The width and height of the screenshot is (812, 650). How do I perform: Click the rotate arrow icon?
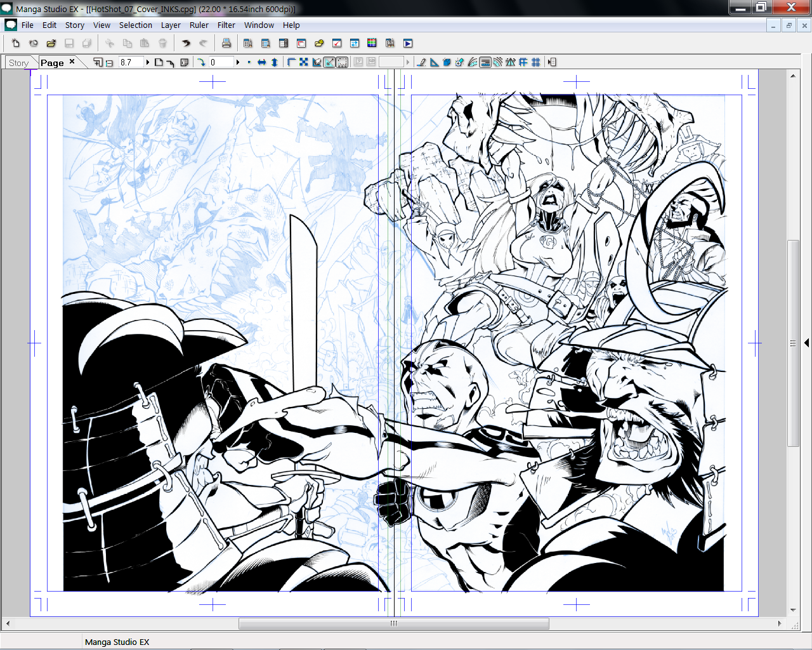coord(201,62)
